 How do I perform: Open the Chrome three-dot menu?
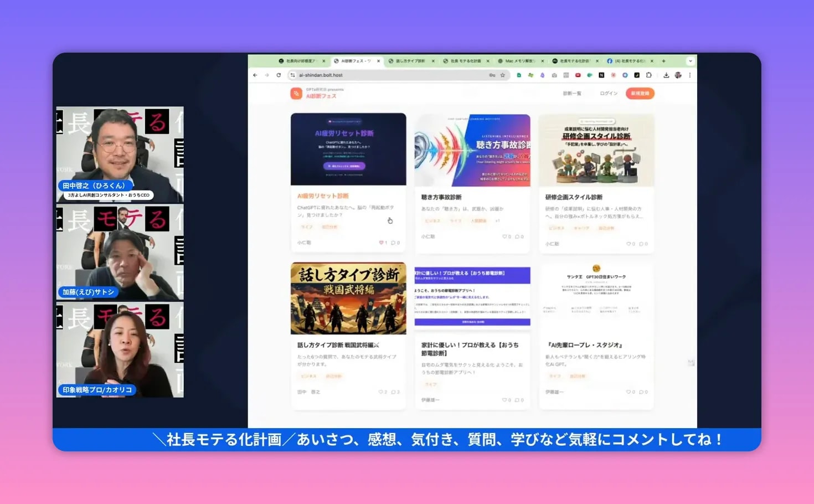tap(690, 75)
